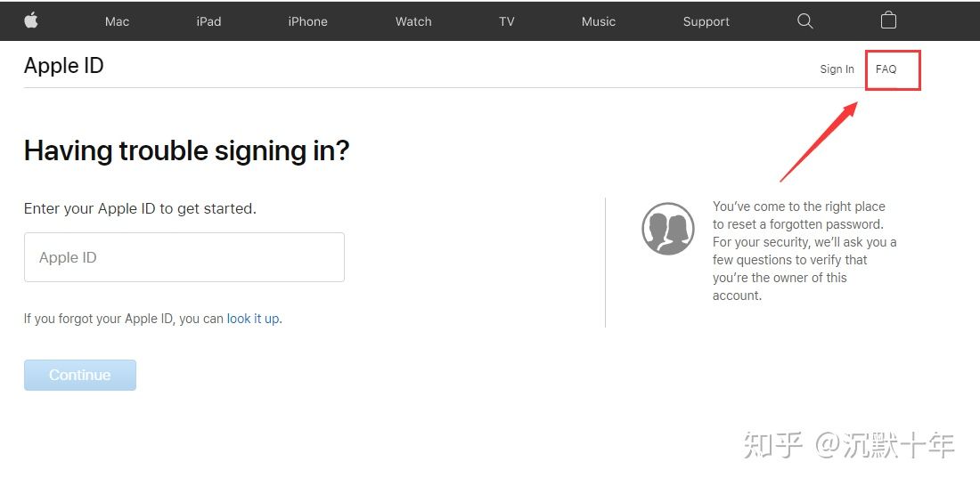The width and height of the screenshot is (980, 486).
Task: Go to the iPad section
Action: point(208,21)
